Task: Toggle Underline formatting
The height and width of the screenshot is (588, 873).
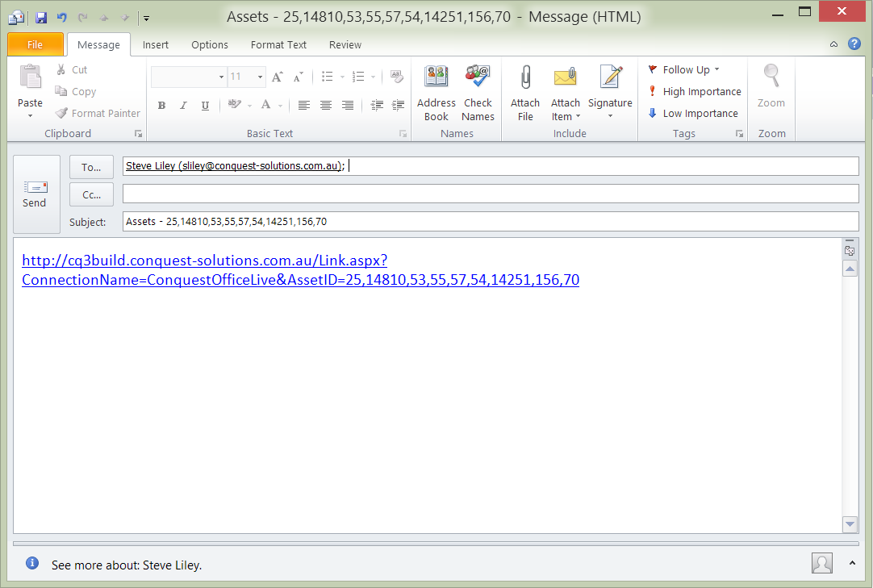Action: coord(206,105)
